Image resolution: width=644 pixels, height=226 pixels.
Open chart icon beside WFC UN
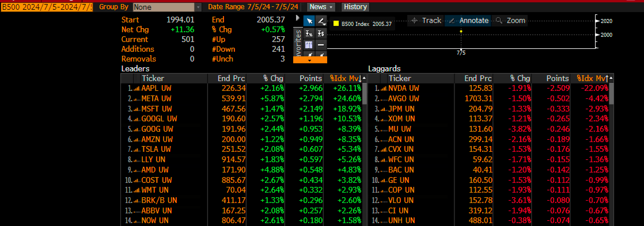coord(384,160)
